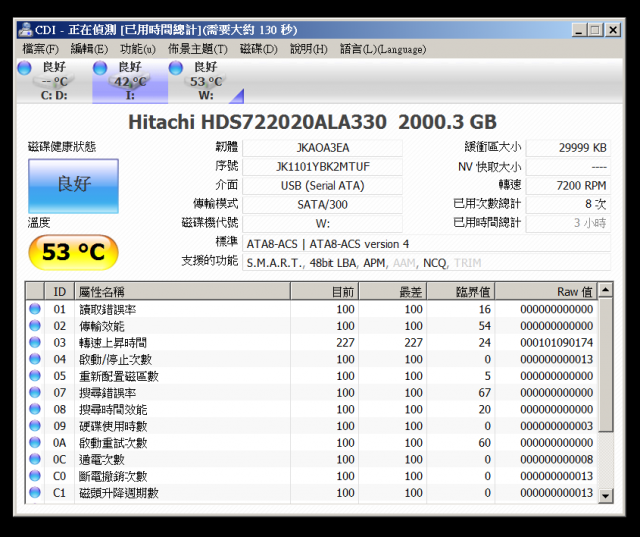The height and width of the screenshot is (537, 640).
Task: Click the transfer mode field SATA/300
Action: click(x=322, y=204)
